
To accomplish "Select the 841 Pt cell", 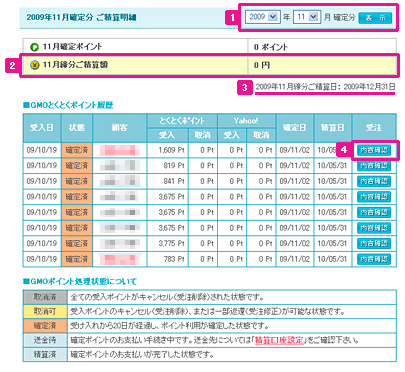I will (x=168, y=181).
